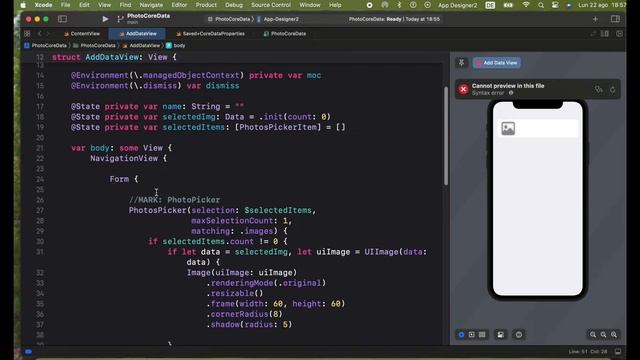This screenshot has width=640, height=360.
Task: Open the Editor menu
Action: tap(179, 5)
